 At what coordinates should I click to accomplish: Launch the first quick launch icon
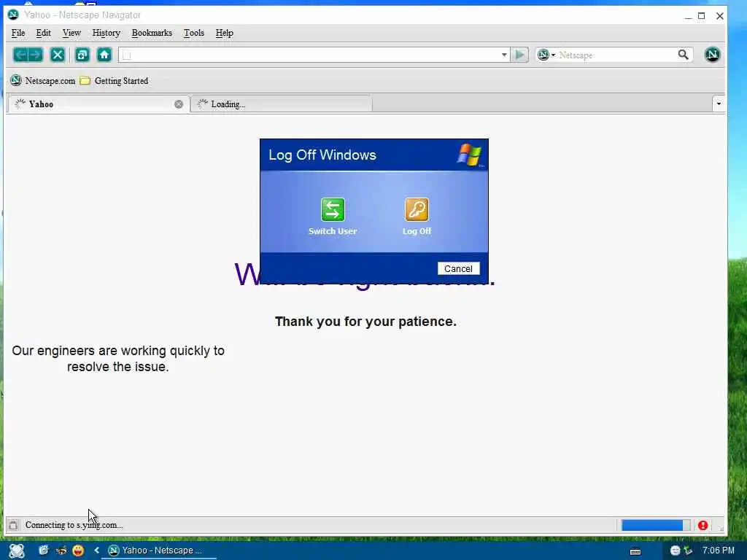click(x=44, y=551)
